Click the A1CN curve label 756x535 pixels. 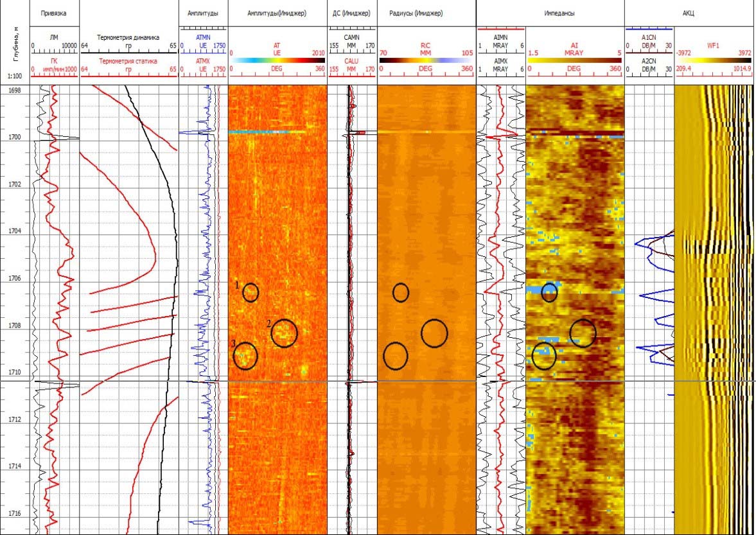[x=648, y=38]
